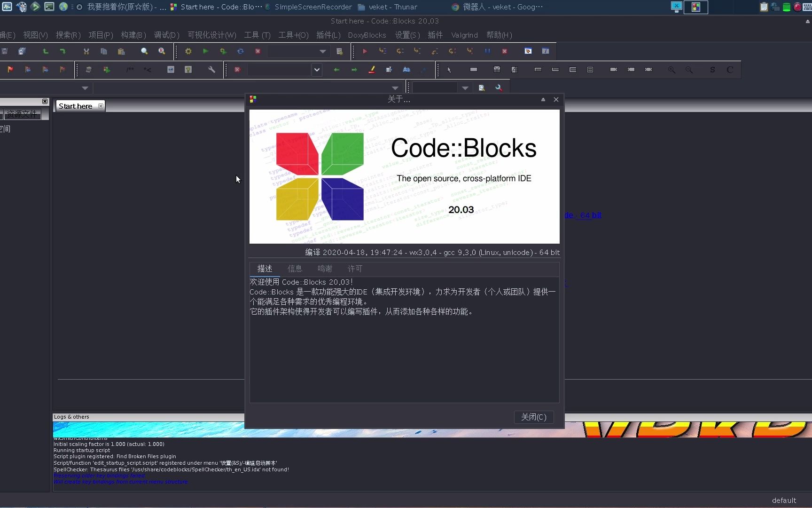Image resolution: width=812 pixels, height=508 pixels.
Task: Click the Save all files toolbar icon
Action: click(22, 51)
